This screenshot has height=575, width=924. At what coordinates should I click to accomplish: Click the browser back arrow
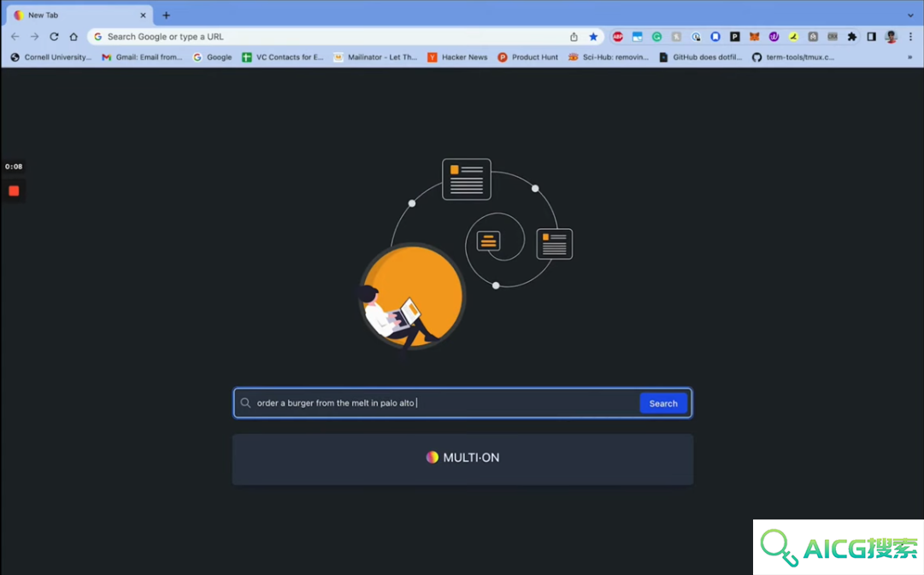15,37
